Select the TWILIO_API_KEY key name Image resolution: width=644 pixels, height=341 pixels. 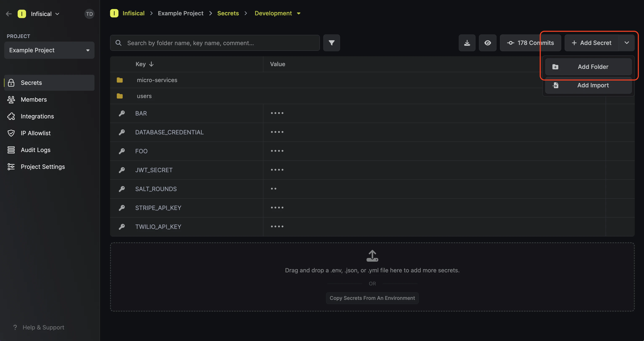158,227
